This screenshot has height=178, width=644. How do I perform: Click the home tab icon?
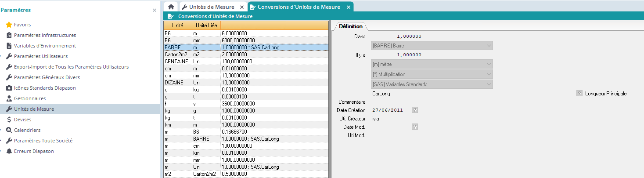(x=171, y=7)
